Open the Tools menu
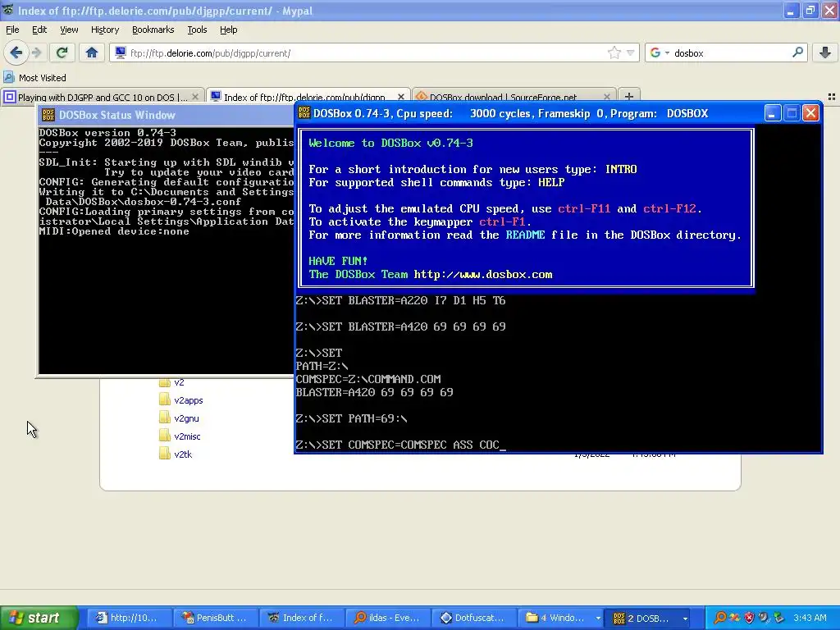The image size is (840, 630). tap(197, 30)
